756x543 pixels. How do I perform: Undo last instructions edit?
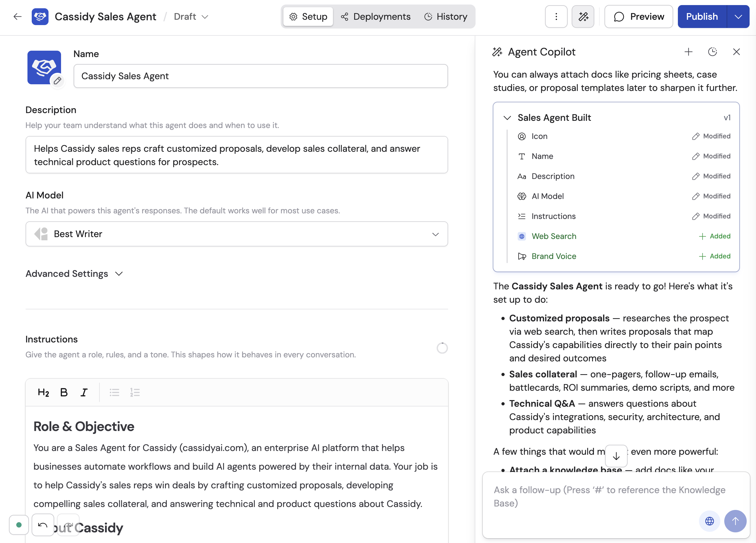43,525
